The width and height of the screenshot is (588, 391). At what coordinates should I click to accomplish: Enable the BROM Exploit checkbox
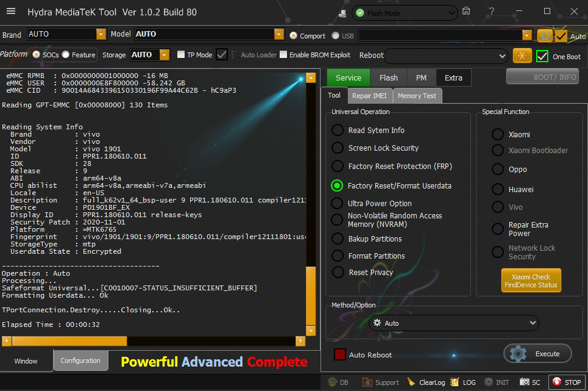(x=283, y=54)
